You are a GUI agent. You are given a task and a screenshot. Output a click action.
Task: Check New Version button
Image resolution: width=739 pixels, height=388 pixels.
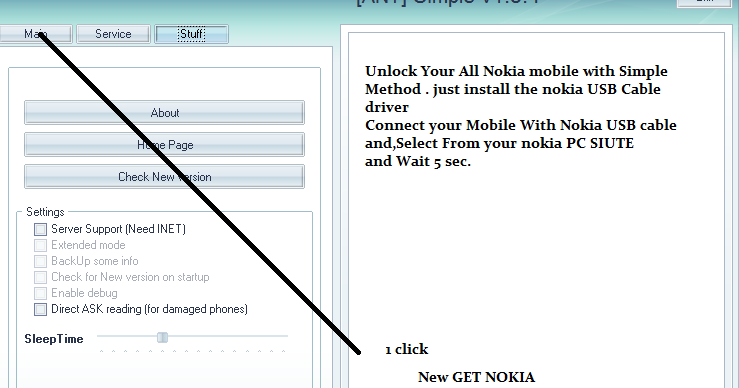164,177
